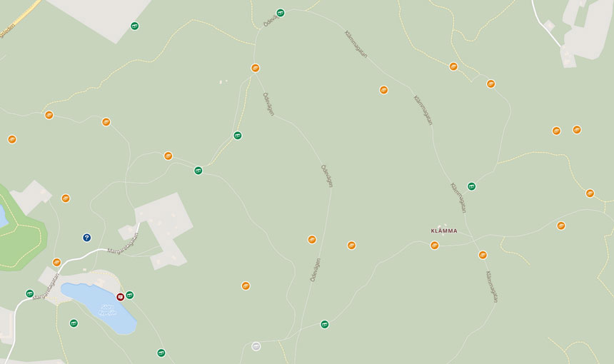Viewport: 614px width, 364px height.
Task: Click the KLÄMMA place name label
Action: (x=444, y=231)
